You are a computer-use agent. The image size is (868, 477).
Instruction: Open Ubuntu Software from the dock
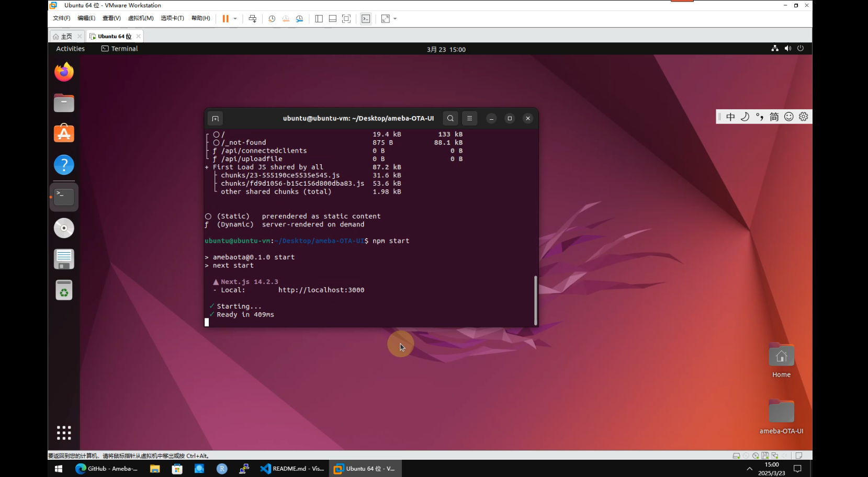pos(64,134)
